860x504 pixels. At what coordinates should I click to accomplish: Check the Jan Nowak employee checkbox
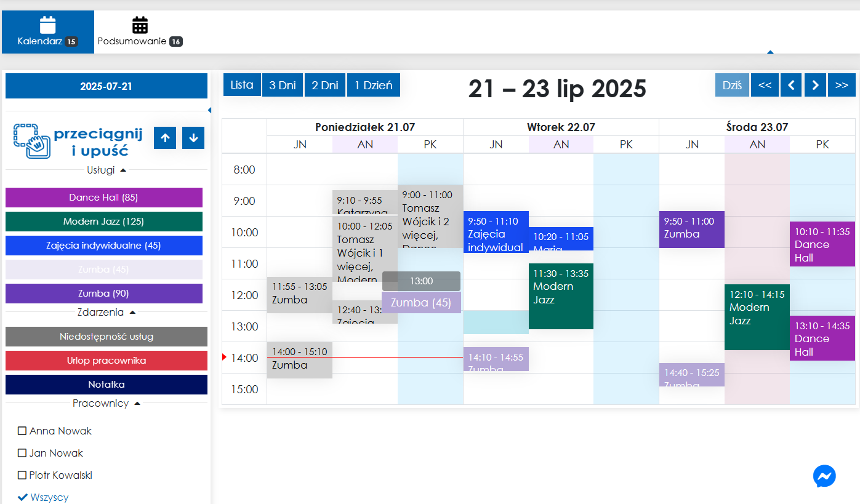coord(22,453)
